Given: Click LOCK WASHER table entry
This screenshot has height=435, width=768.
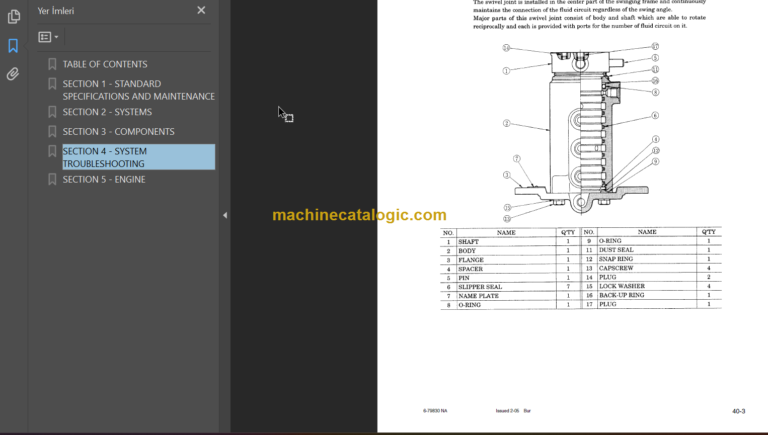Looking at the screenshot, I should (622, 286).
